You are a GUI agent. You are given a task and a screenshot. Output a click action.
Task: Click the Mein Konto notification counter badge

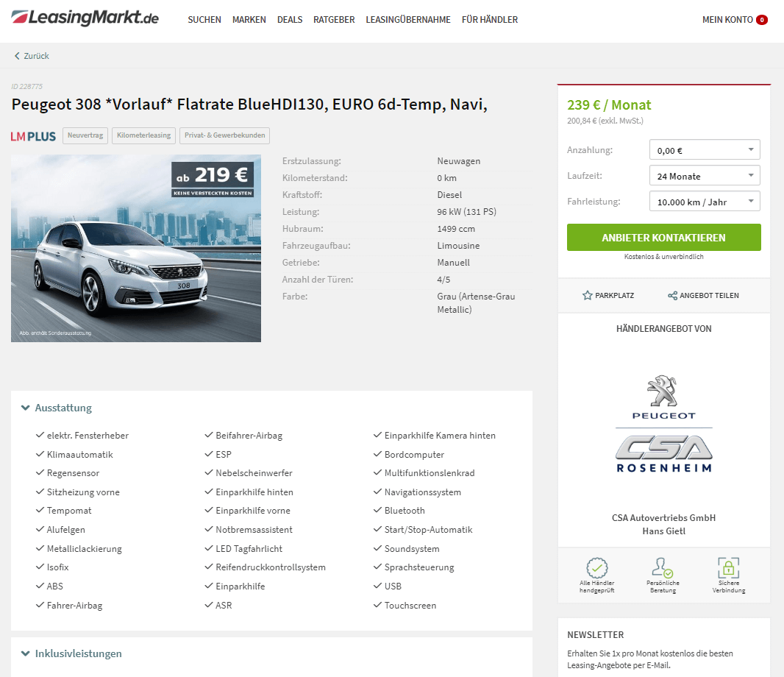click(761, 20)
